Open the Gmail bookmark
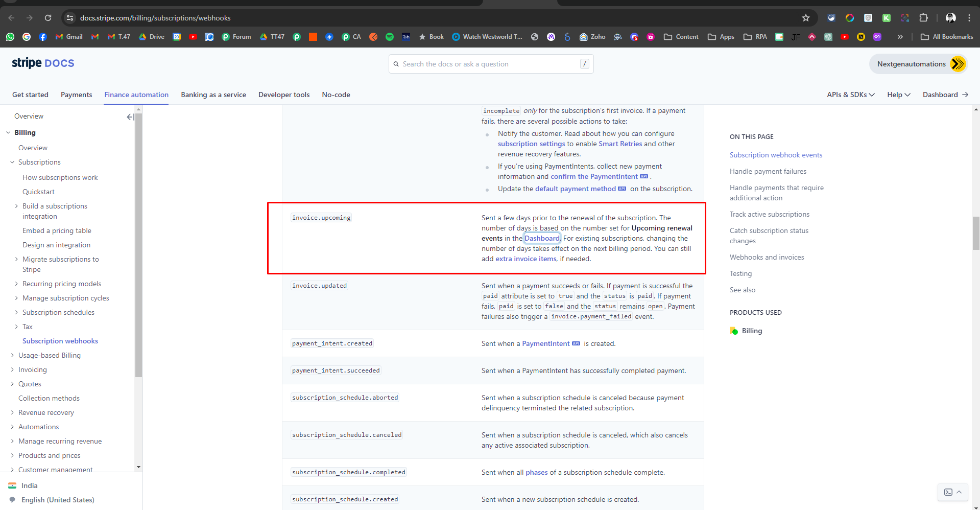The height and width of the screenshot is (510, 980). point(69,37)
